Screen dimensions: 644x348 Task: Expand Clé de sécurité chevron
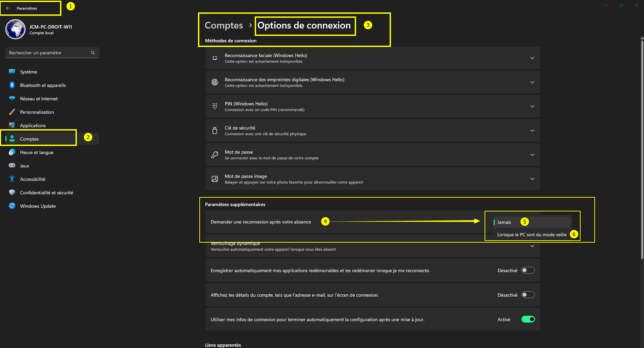(x=532, y=131)
